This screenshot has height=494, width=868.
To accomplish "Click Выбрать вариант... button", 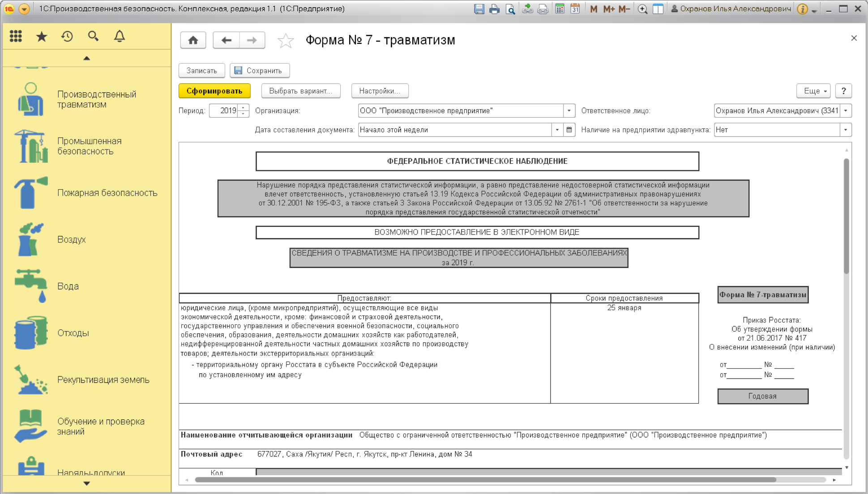I will point(301,91).
